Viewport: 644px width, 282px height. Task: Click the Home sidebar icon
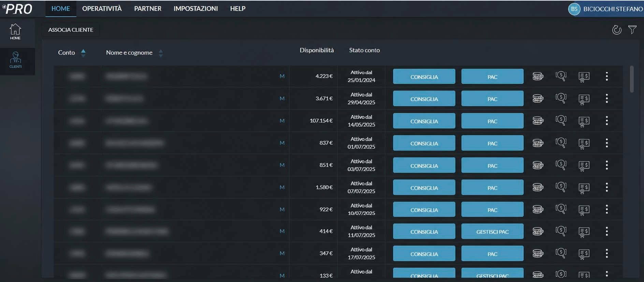tap(15, 32)
